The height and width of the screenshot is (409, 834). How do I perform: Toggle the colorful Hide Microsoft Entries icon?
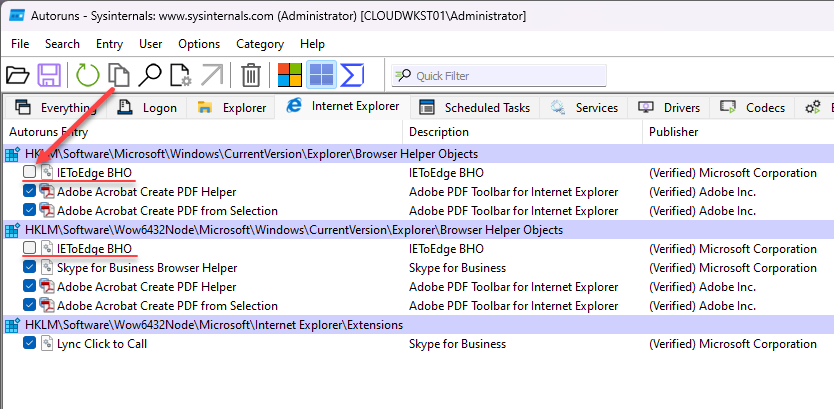click(290, 75)
